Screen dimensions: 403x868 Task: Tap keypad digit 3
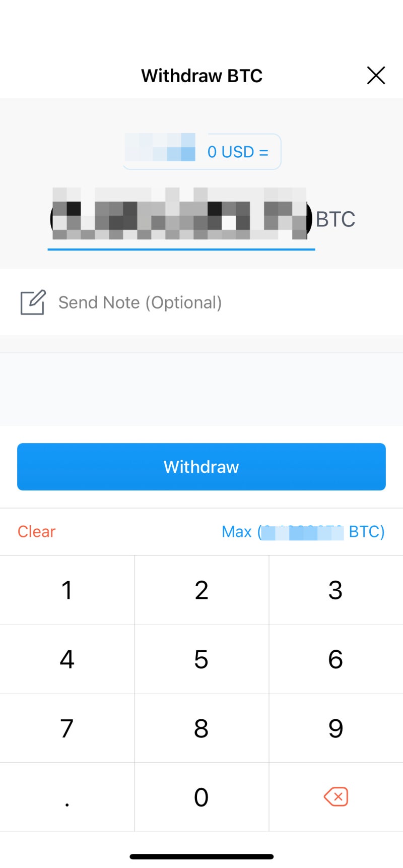[x=336, y=590]
